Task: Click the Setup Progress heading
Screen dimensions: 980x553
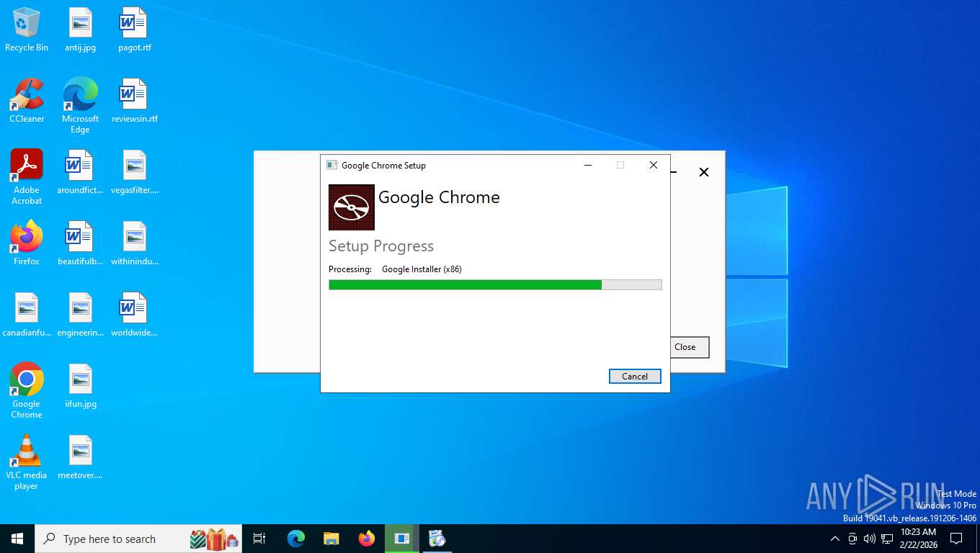Action: tap(381, 246)
